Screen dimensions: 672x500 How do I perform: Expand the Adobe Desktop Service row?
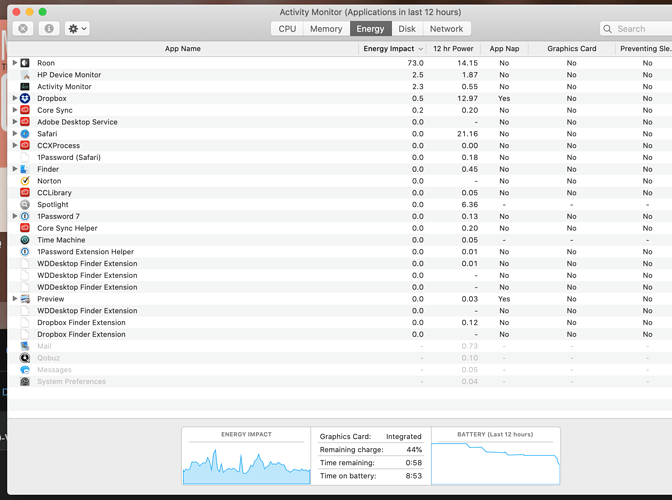pos(15,122)
